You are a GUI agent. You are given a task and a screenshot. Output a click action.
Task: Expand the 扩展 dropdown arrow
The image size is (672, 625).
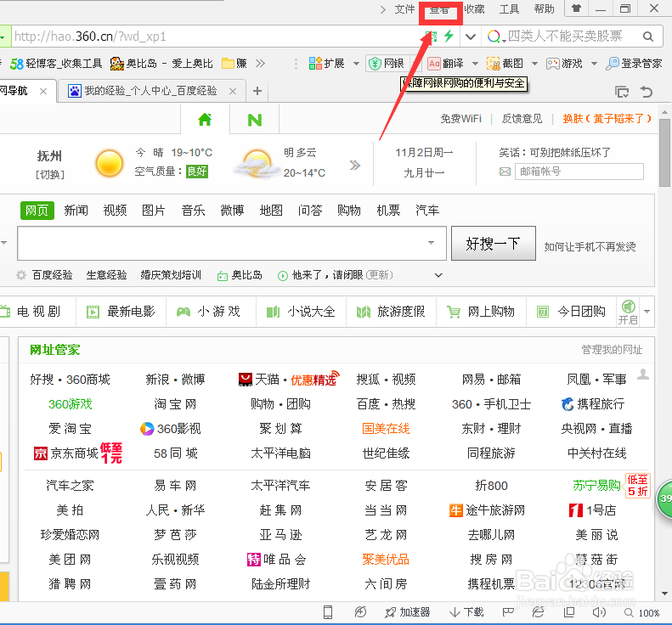[356, 64]
